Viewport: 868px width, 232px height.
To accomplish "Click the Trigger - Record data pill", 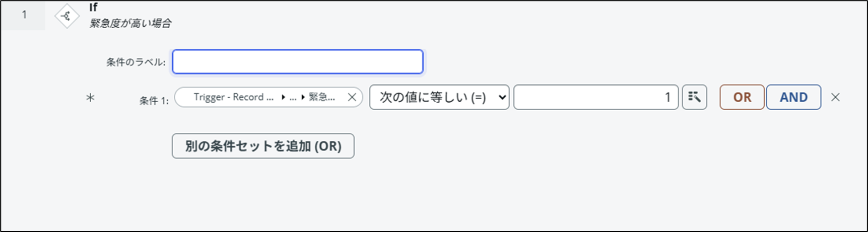I will point(234,97).
